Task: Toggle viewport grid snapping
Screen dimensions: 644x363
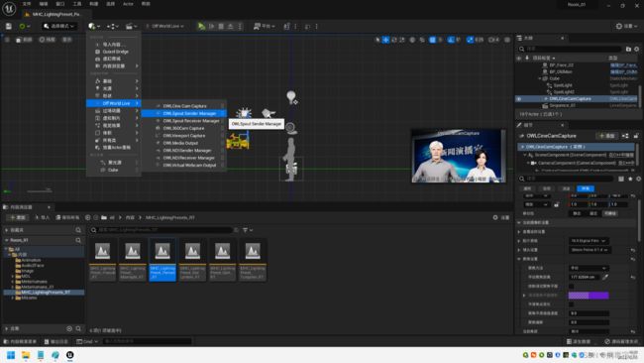Action: click(432, 40)
